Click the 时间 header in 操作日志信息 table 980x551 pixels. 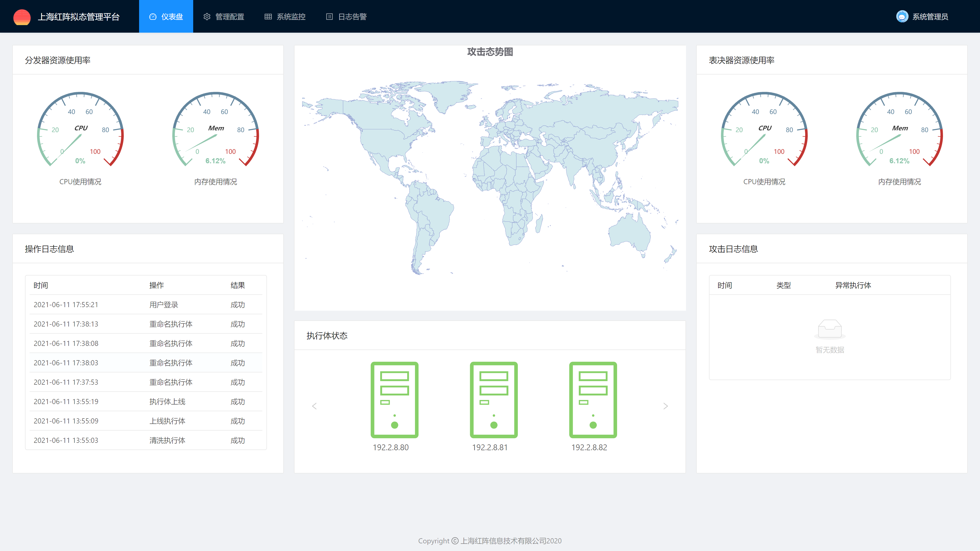41,285
